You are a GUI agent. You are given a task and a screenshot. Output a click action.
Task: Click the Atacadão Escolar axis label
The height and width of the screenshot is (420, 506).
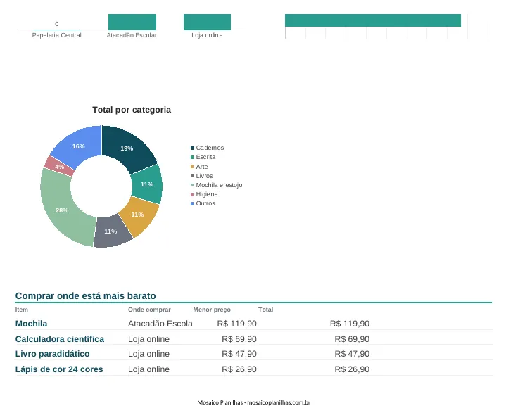pos(132,35)
